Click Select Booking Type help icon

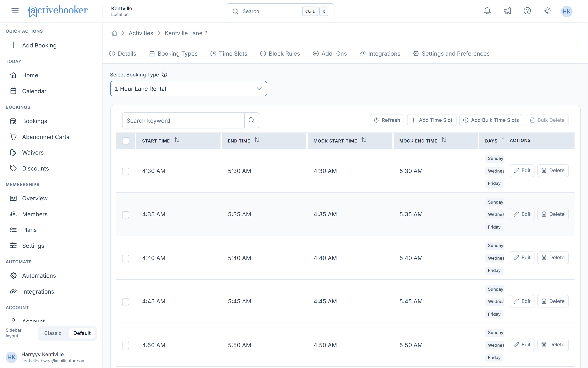tap(165, 74)
